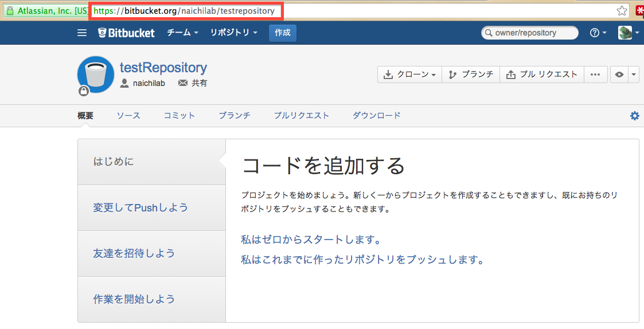Viewport: 644px width, 329px height.
Task: Click the プル リクエスト toolbar button
Action: (x=542, y=75)
